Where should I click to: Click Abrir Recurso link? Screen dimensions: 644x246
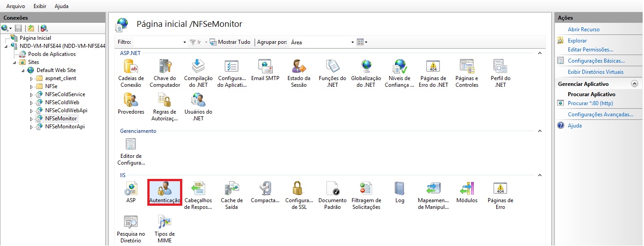coord(584,30)
